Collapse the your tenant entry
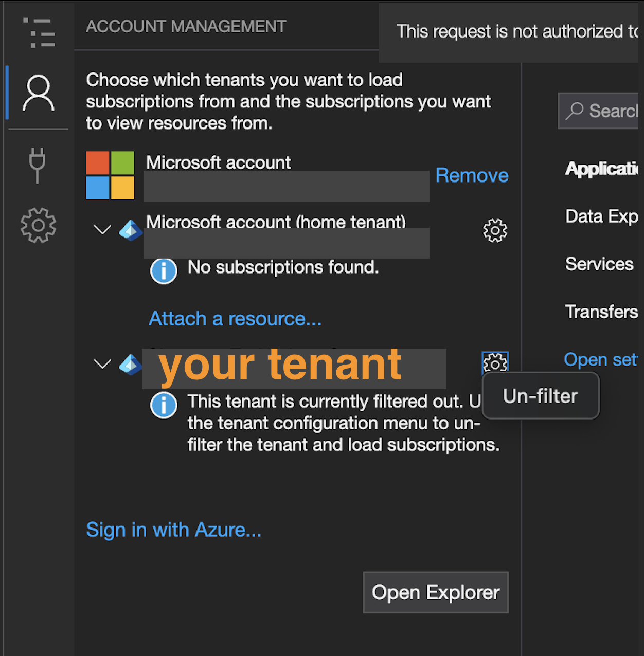 (x=102, y=364)
